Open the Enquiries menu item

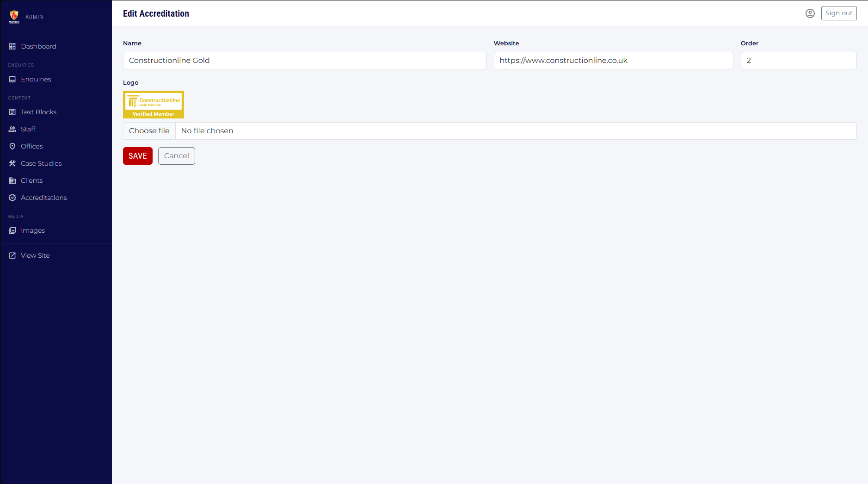[36, 79]
